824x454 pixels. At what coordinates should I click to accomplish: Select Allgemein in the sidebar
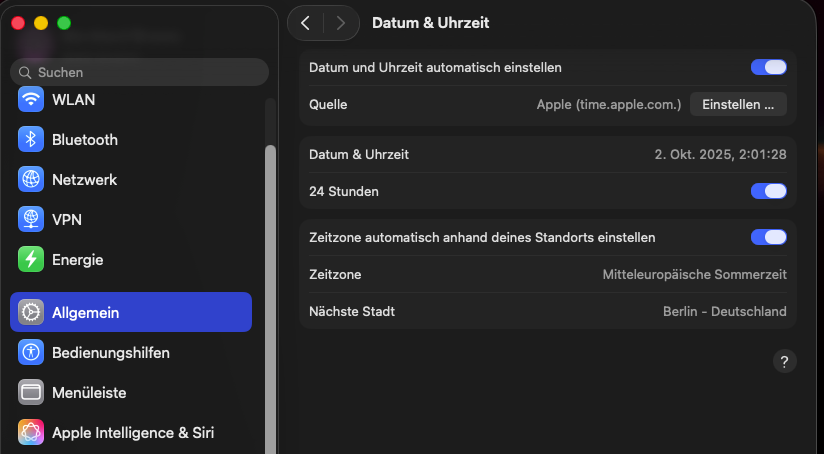click(x=131, y=313)
